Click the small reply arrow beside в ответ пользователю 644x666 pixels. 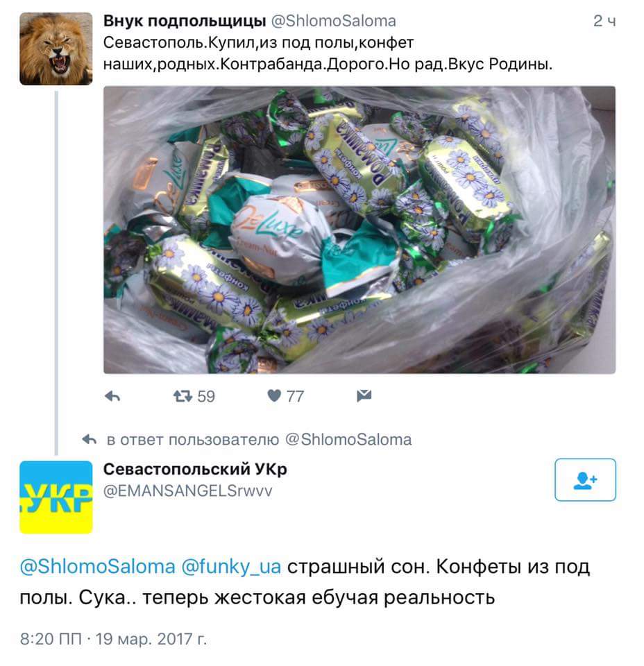click(x=90, y=439)
